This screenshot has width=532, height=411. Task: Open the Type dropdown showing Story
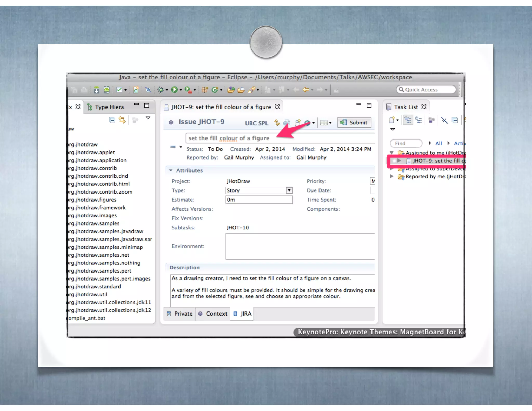(x=289, y=190)
